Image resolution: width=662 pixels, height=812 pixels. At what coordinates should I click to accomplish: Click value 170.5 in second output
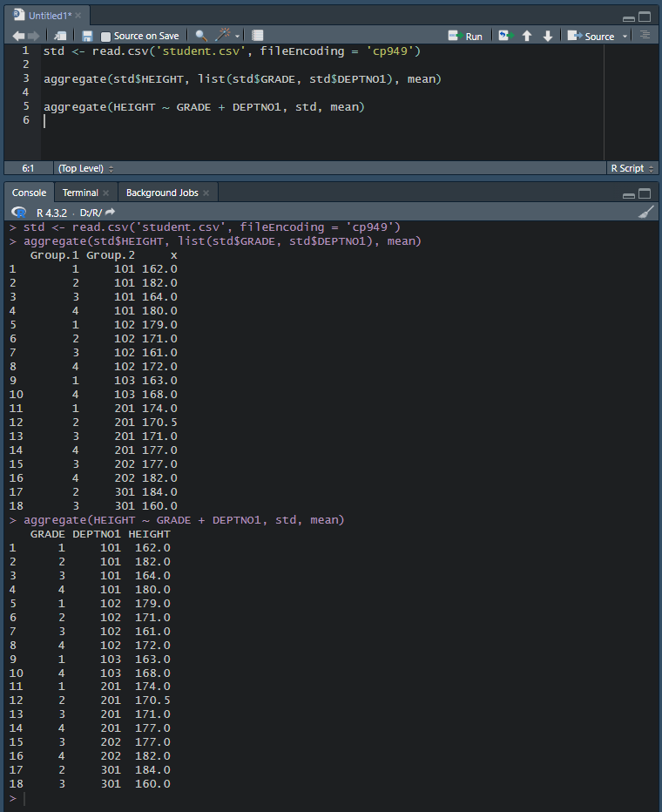coord(152,700)
